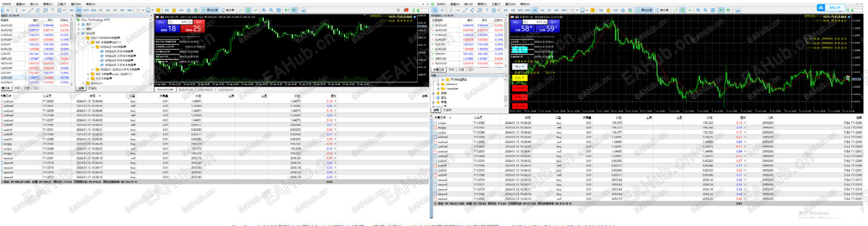The height and width of the screenshot is (226, 868).
Task: Collapse the EA交易 node in left Navigator
Action: point(79,34)
